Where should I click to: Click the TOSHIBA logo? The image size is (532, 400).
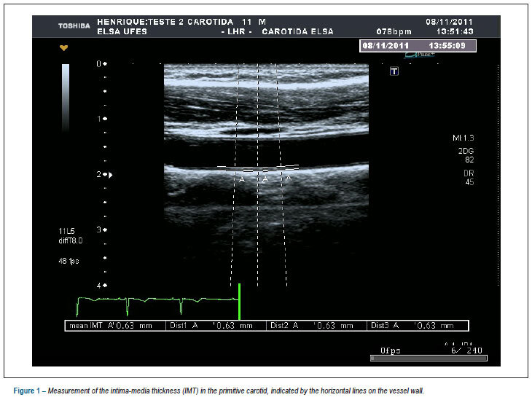pyautogui.click(x=74, y=26)
